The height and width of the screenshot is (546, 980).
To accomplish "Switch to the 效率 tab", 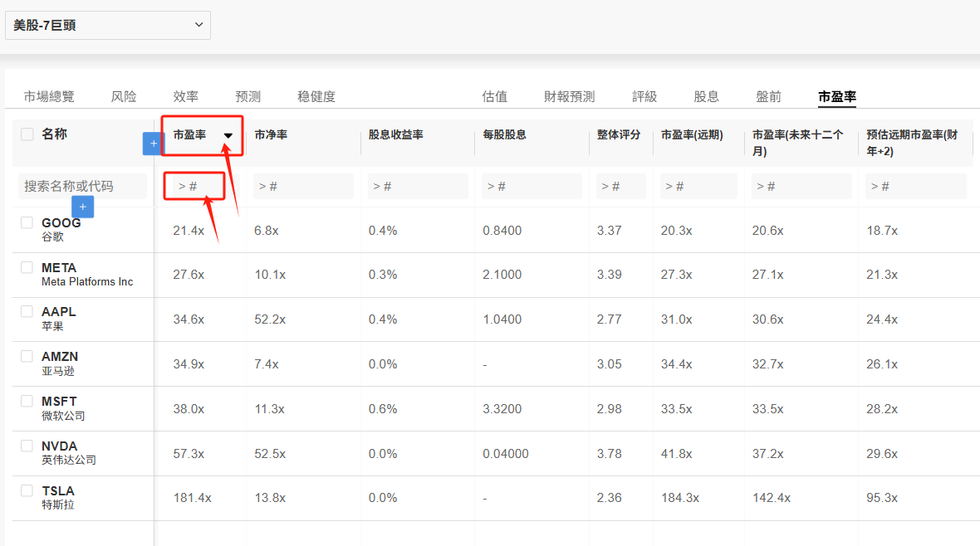I will click(186, 96).
